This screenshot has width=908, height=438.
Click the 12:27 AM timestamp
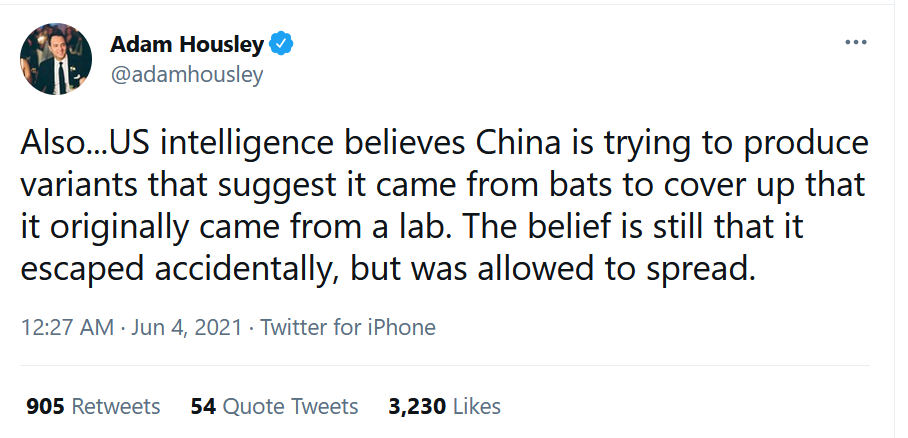coord(64,328)
